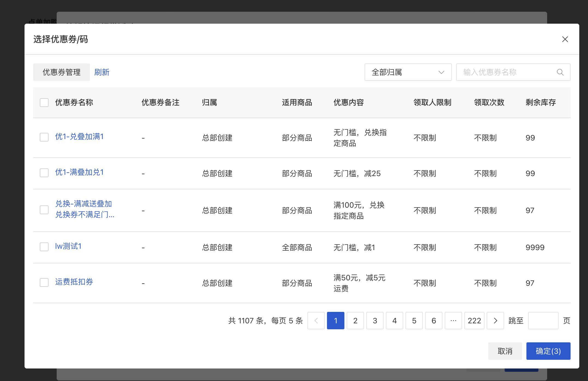Click the pagination ellipsis button
The image size is (588, 381).
click(453, 321)
